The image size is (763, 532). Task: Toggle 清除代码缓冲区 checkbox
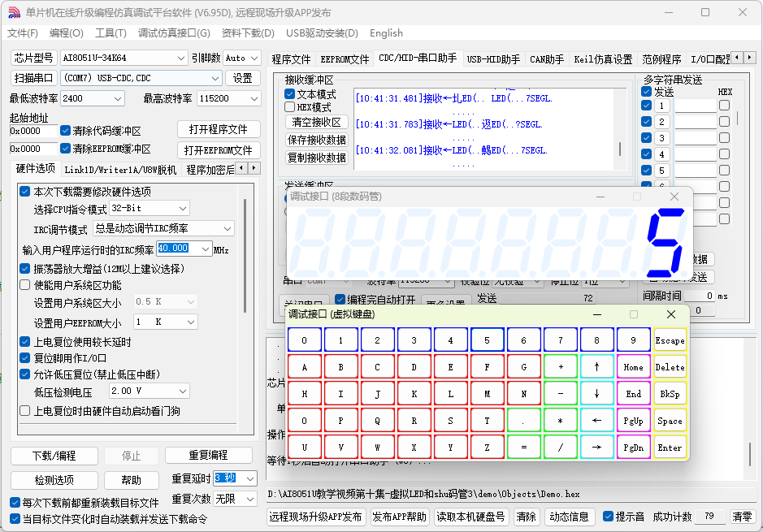pyautogui.click(x=65, y=130)
